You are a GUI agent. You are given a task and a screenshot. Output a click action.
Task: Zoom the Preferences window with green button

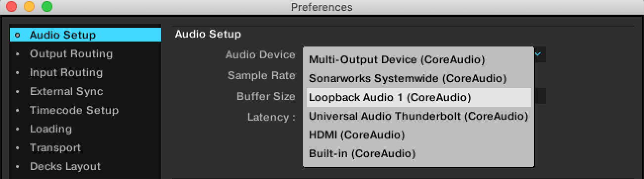(x=46, y=7)
